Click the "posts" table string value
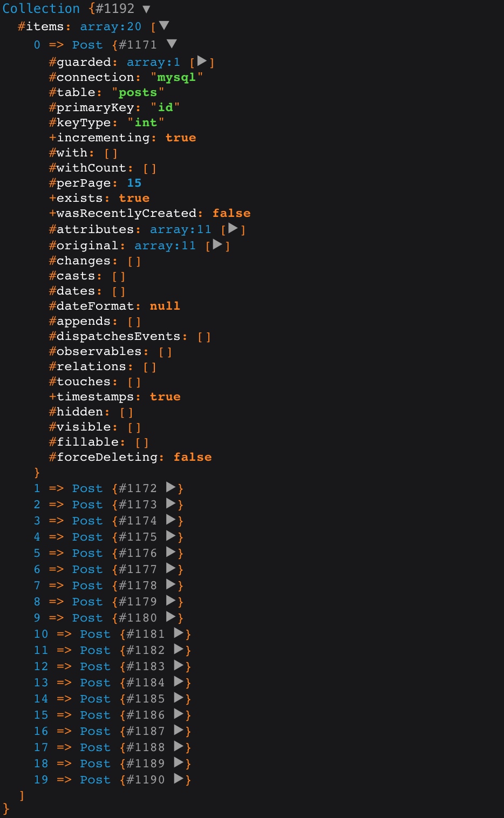The height and width of the screenshot is (818, 504). (x=138, y=93)
